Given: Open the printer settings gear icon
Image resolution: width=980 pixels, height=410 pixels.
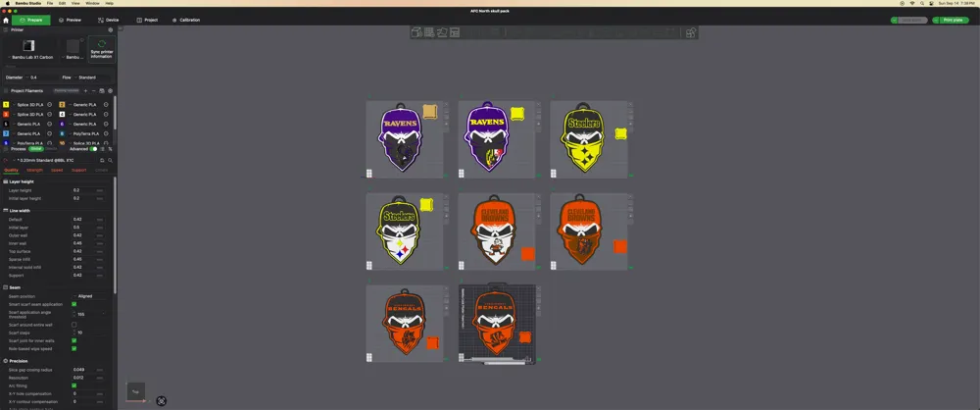Looking at the screenshot, I should pos(111,30).
